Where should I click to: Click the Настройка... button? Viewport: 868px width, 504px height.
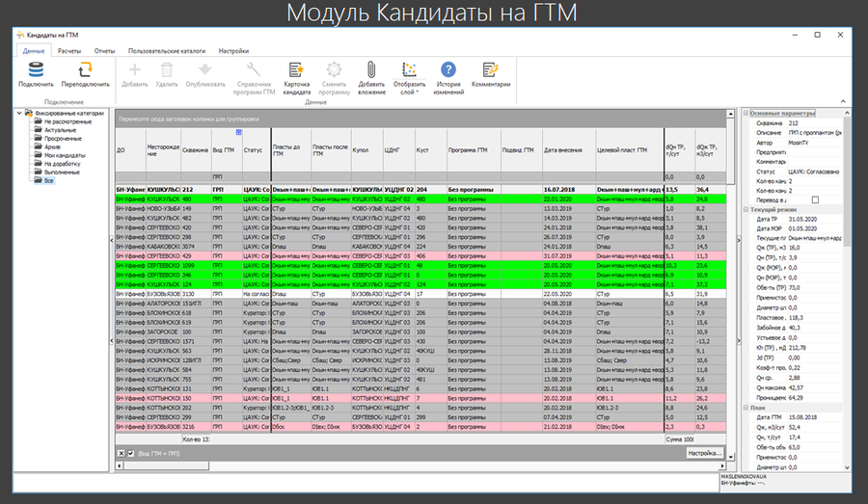point(705,453)
